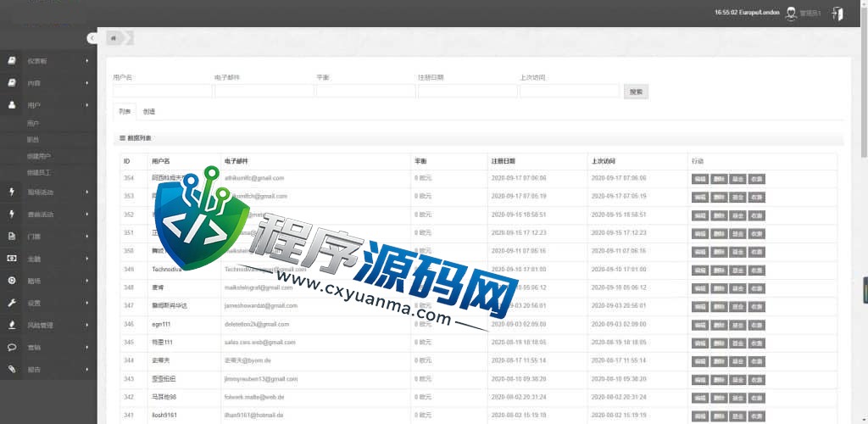Switch to the 创造 create tab
Screen dimensions: 868x424
click(149, 111)
